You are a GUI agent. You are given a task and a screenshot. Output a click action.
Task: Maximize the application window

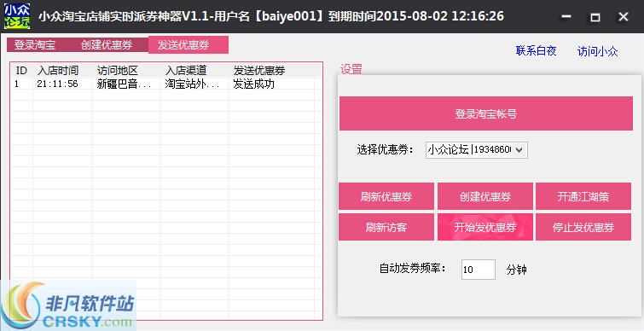pyautogui.click(x=595, y=17)
